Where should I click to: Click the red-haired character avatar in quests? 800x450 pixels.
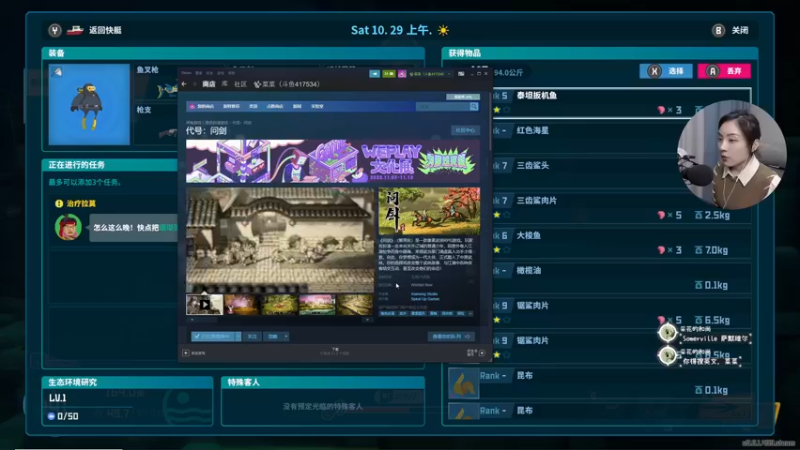click(x=68, y=227)
